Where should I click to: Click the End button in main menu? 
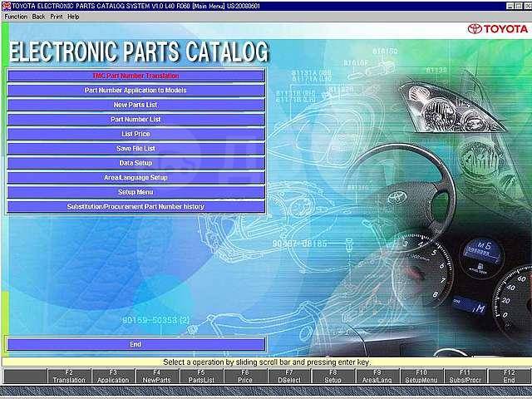point(135,344)
